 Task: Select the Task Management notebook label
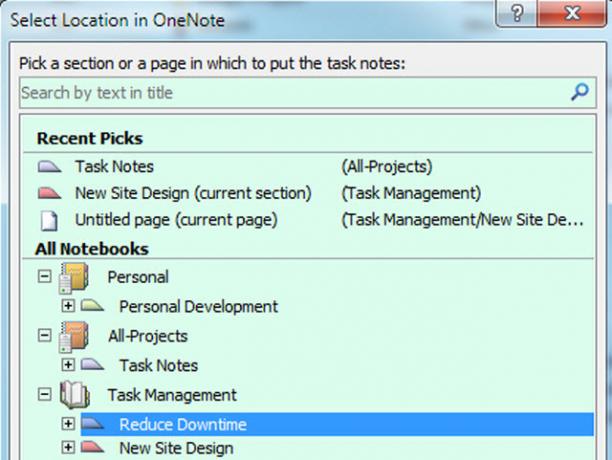pyautogui.click(x=172, y=395)
